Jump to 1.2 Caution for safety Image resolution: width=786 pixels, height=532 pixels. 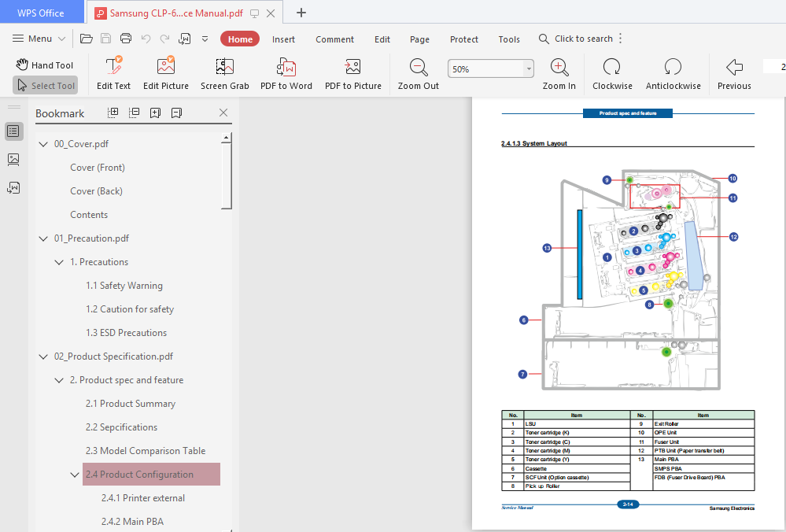click(x=129, y=309)
